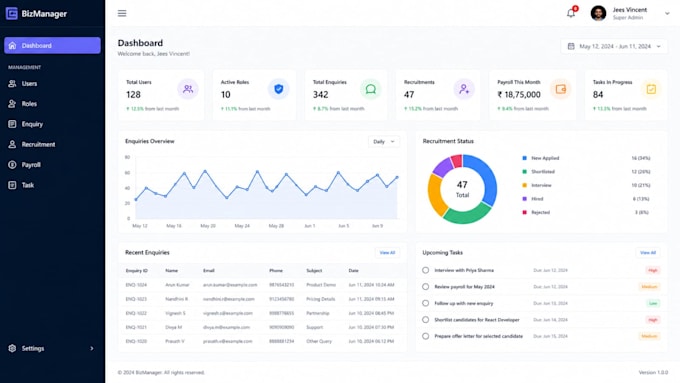Click the Hired purple legend swatch

[x=524, y=199]
